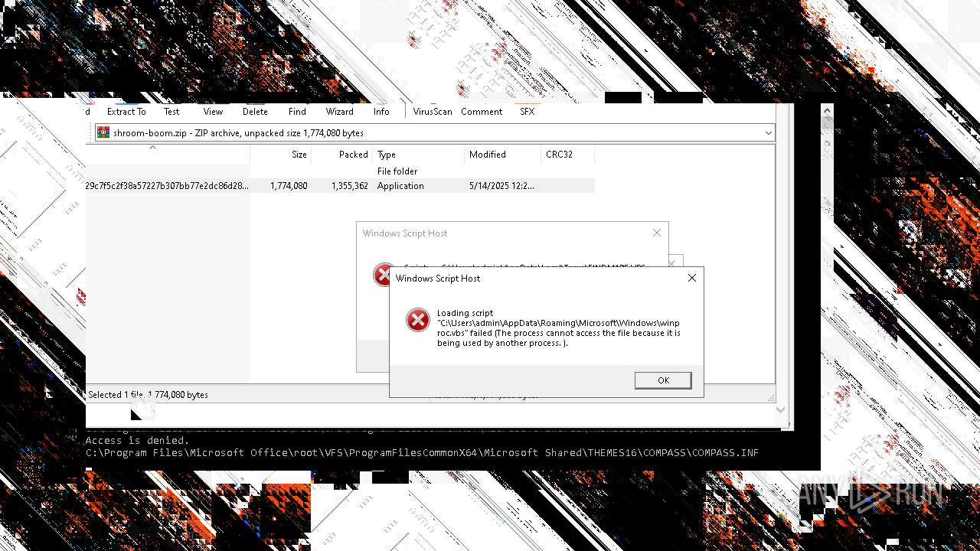This screenshot has width=980, height=551.
Task: Sort by Modified column header
Action: 502,155
